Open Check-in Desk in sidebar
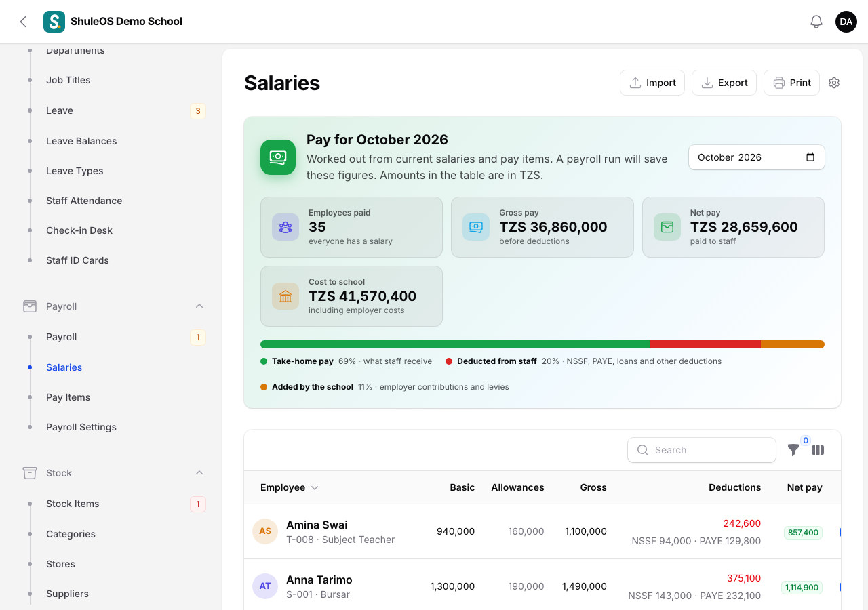868x610 pixels. point(79,230)
